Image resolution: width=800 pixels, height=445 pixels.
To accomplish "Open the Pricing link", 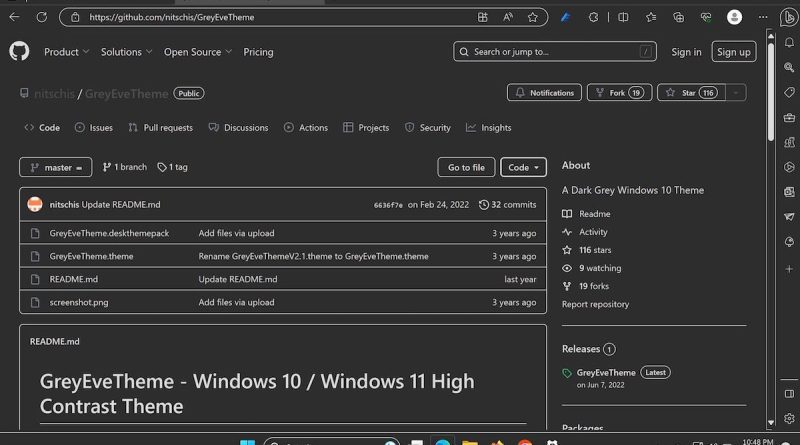I will pyautogui.click(x=258, y=52).
